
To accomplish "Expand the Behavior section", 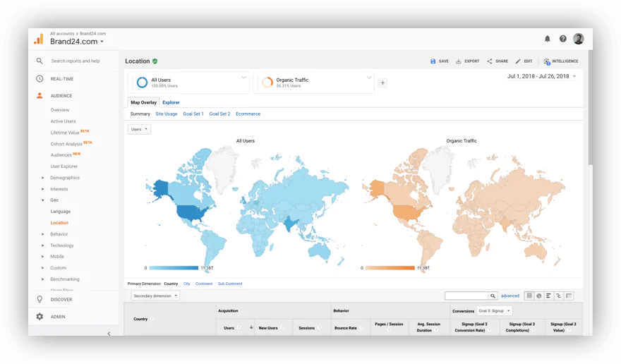I will (43, 234).
